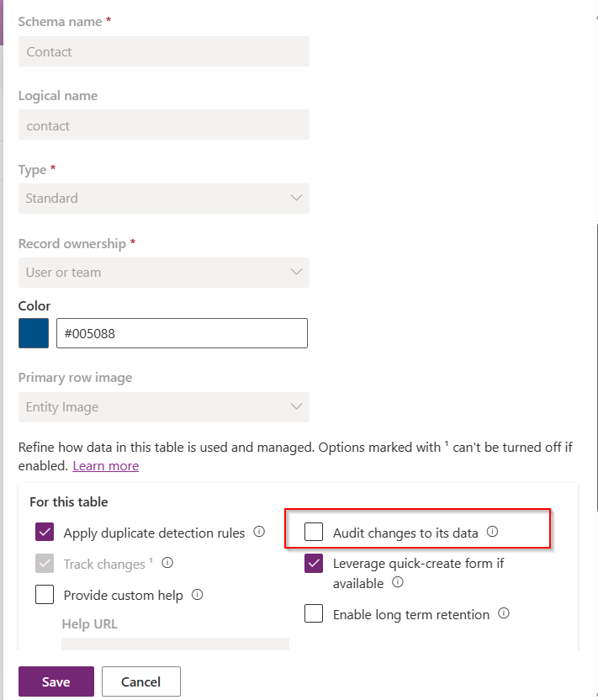598x700 pixels.
Task: Click info icon next to Audit changes
Action: coord(493,532)
